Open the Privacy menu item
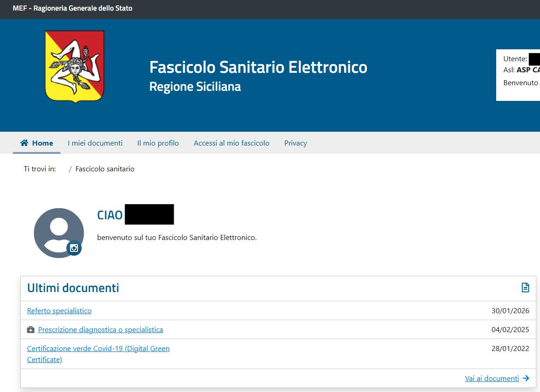The width and height of the screenshot is (540, 392). 295,143
